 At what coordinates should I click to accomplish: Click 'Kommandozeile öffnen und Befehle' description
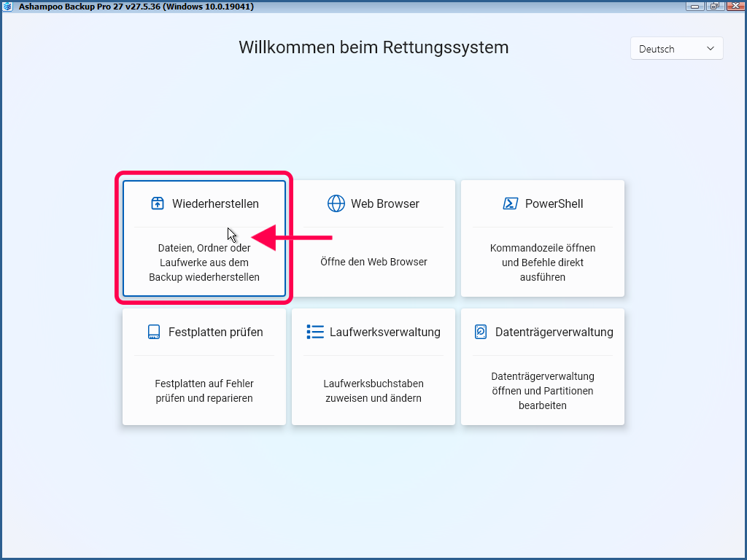543,262
